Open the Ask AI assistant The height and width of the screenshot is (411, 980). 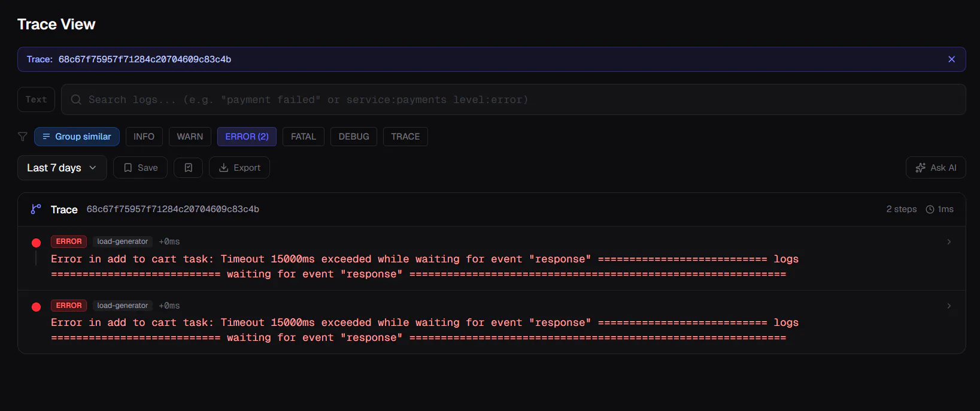[x=936, y=168]
